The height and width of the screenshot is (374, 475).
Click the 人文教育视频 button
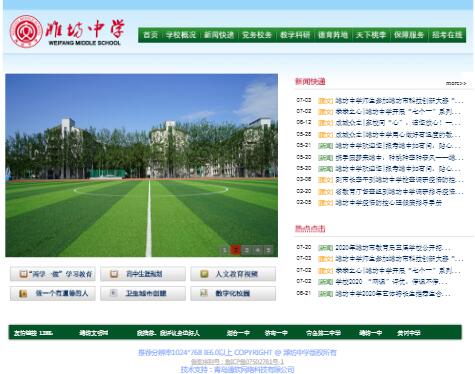point(233,274)
